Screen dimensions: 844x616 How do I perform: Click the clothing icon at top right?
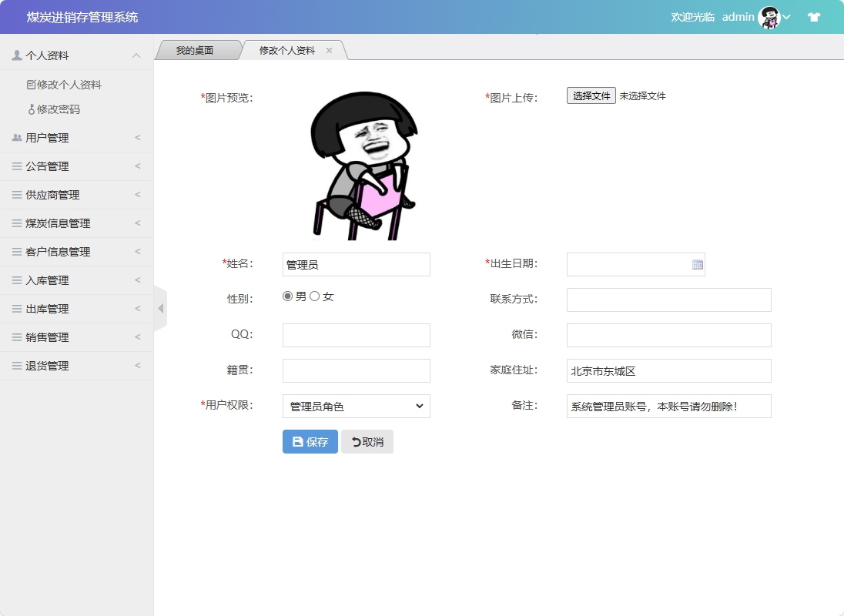pyautogui.click(x=813, y=15)
